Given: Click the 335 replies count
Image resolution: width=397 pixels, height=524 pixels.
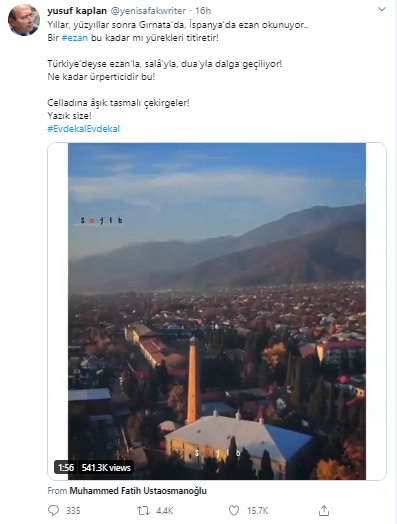Looking at the screenshot, I should (x=73, y=511).
